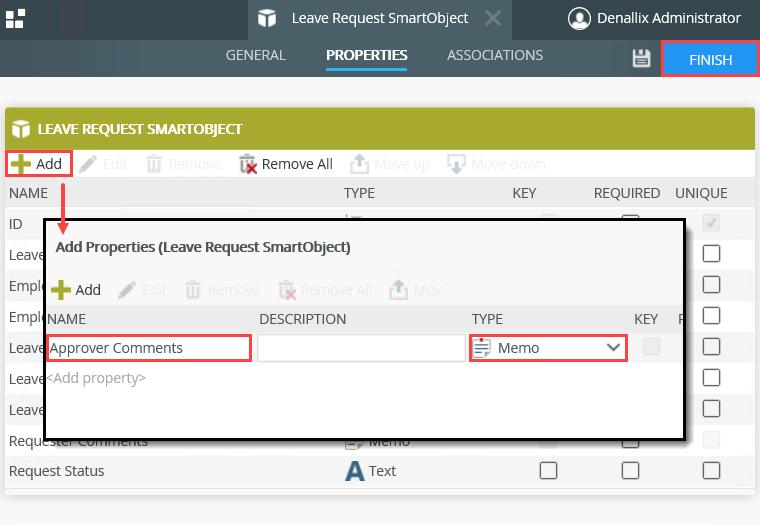Toggle Unique checkbox in the ID row
760x525 pixels.
coord(711,223)
